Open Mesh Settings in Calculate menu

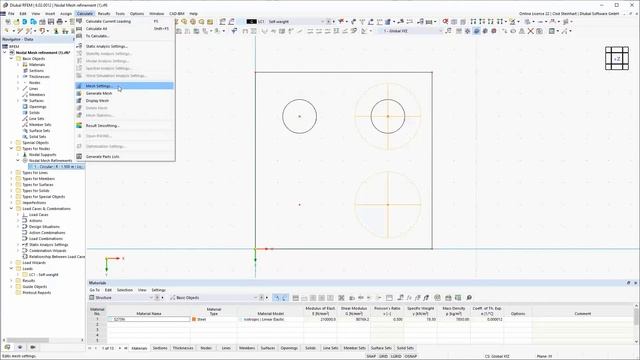(x=124, y=86)
